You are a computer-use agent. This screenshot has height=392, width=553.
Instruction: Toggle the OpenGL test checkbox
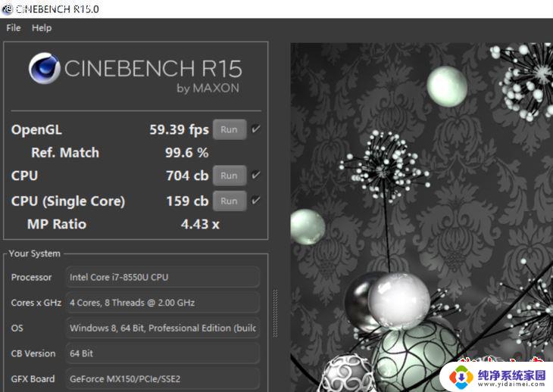point(256,129)
